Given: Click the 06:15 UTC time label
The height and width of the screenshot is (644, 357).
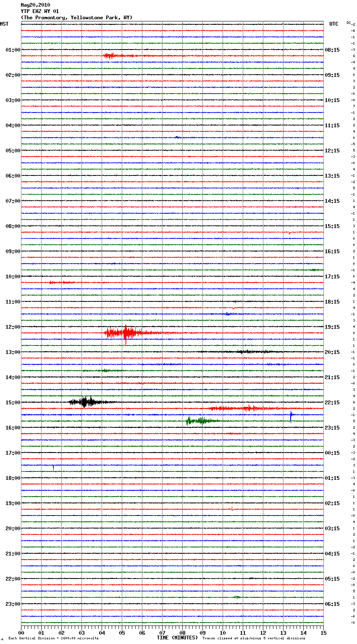Looking at the screenshot, I should click(332, 604).
